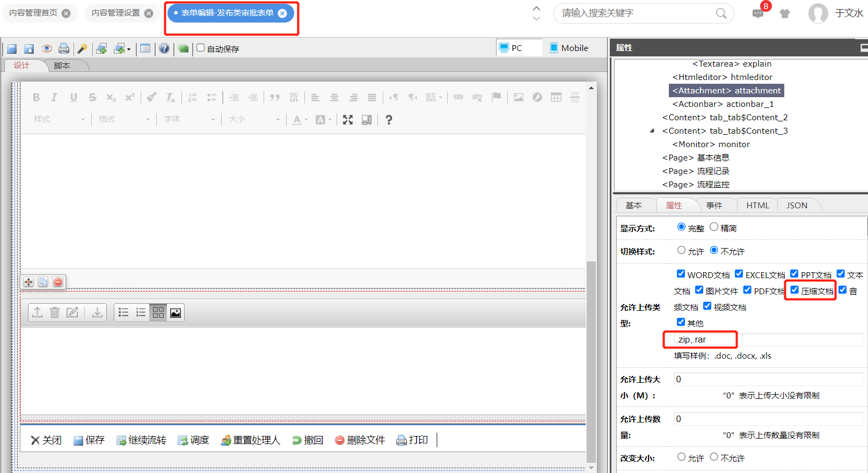Switch attachments to grid icon view

point(158,312)
